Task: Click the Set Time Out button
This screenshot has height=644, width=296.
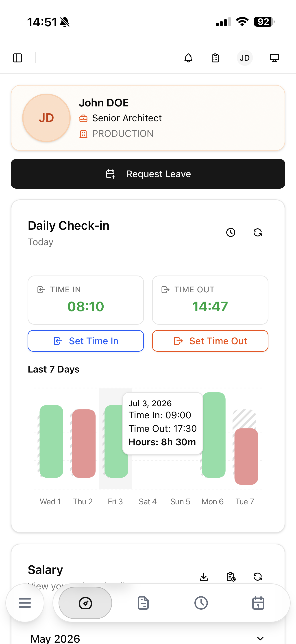Action: click(x=210, y=341)
